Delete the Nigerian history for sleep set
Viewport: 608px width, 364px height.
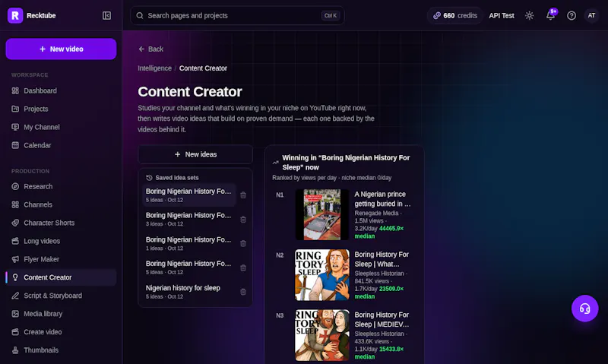(x=243, y=292)
